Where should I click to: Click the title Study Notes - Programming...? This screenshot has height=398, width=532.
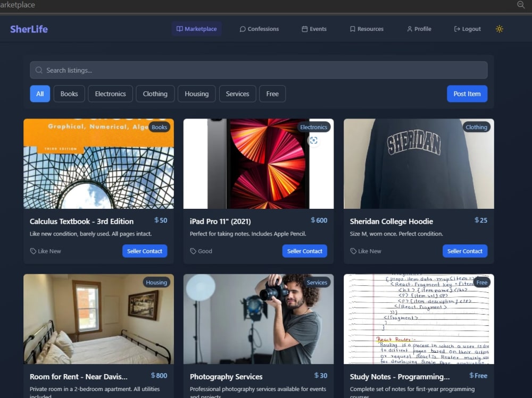[400, 377]
